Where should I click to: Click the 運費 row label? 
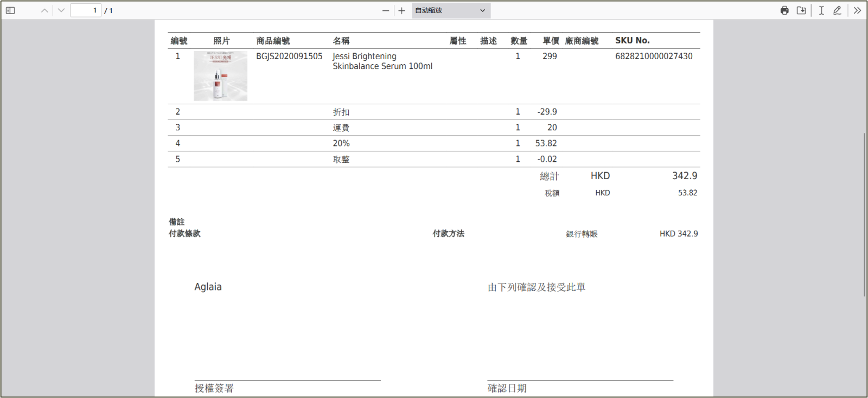coord(341,128)
